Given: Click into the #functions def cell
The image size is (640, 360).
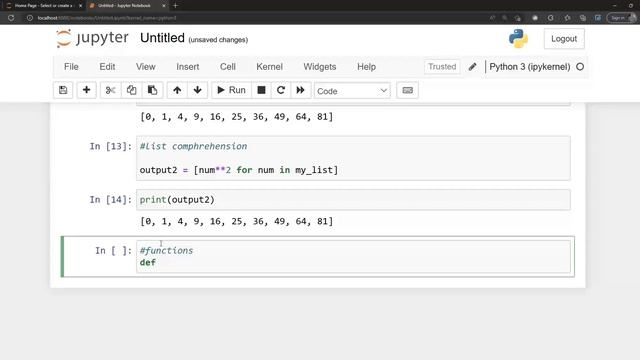Looking at the screenshot, I should tap(353, 256).
